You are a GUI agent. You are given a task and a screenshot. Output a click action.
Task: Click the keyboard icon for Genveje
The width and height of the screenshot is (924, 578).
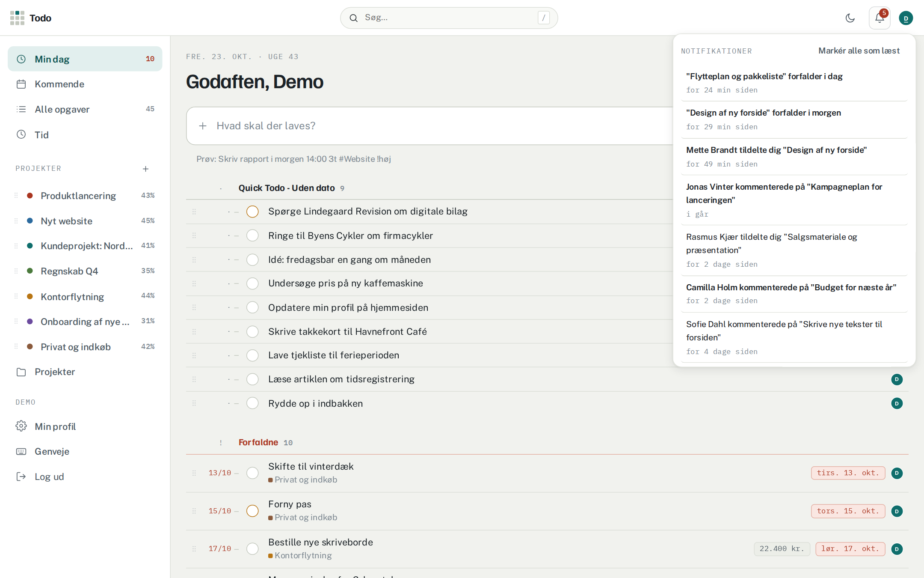(21, 451)
